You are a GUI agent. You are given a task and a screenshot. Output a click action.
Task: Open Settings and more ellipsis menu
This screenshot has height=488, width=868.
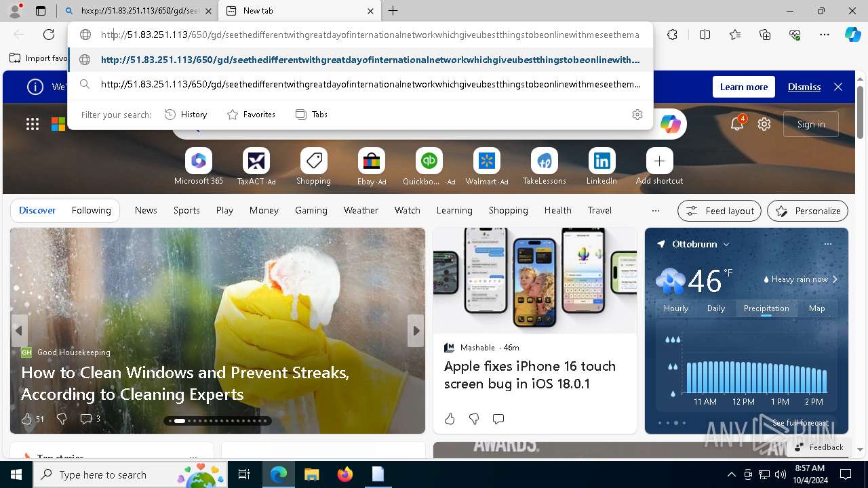point(825,35)
